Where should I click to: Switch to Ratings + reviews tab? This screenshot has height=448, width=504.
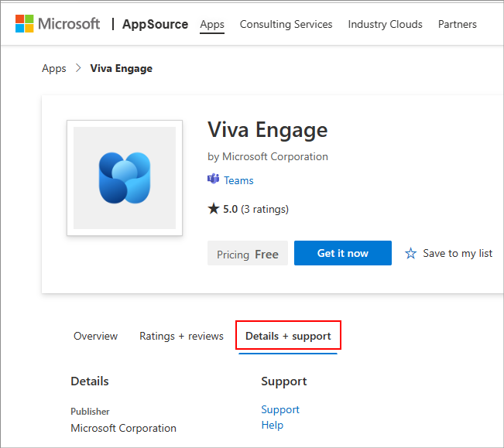click(x=181, y=336)
